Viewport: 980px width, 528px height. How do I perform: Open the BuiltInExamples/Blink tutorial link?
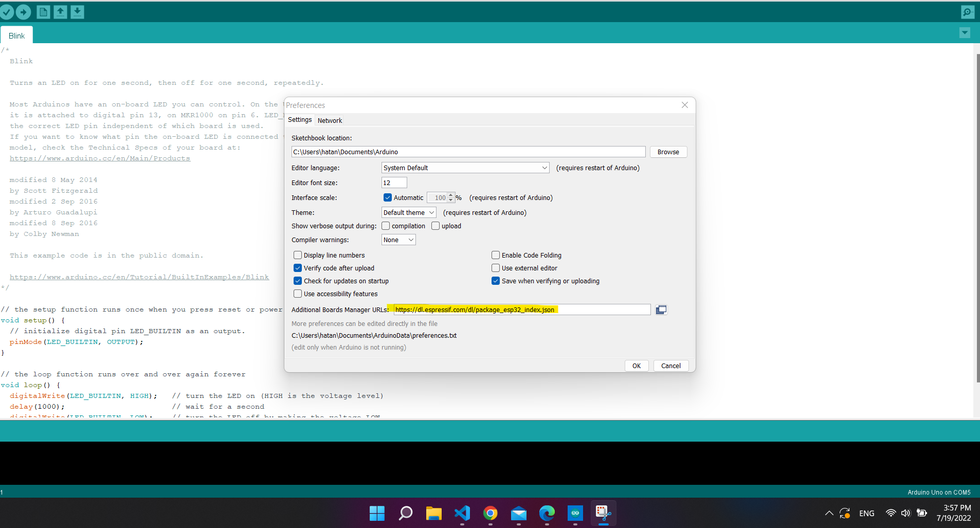[139, 277]
